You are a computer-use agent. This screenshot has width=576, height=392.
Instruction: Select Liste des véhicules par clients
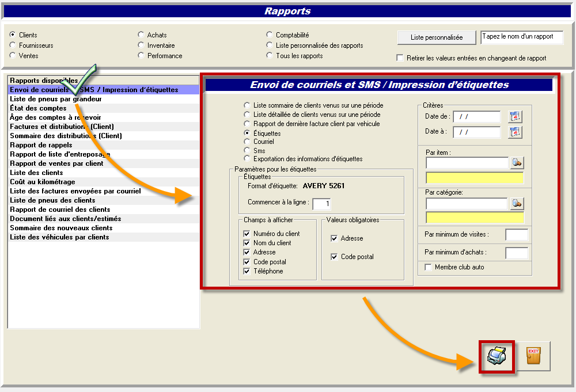(104, 237)
